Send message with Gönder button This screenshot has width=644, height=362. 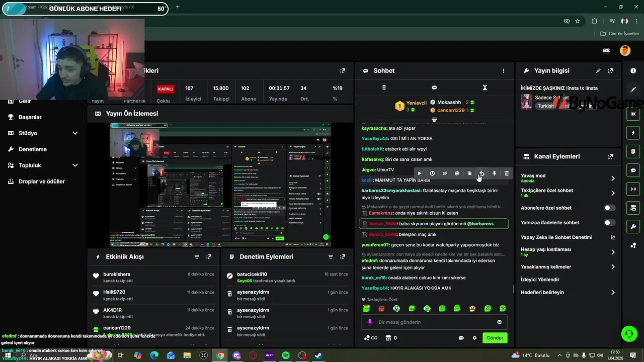pyautogui.click(x=495, y=338)
